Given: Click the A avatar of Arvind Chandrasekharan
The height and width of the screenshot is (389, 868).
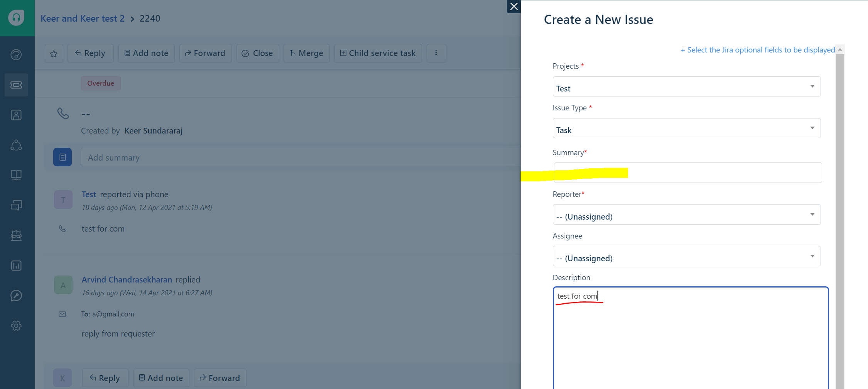Looking at the screenshot, I should (63, 285).
